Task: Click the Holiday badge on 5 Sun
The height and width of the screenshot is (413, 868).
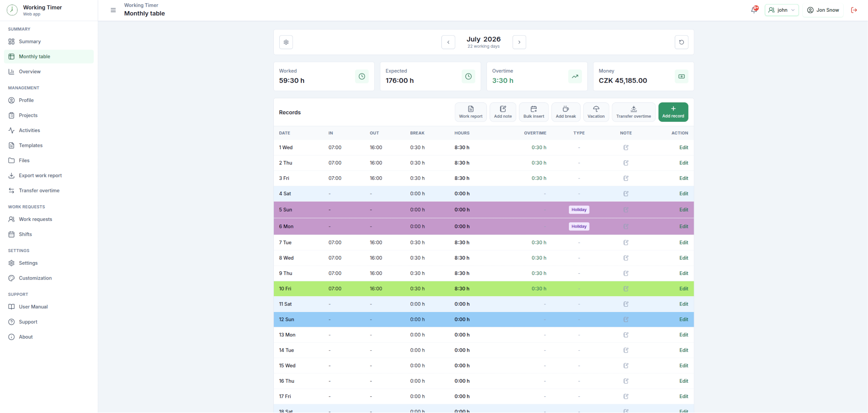Action: [x=579, y=210]
